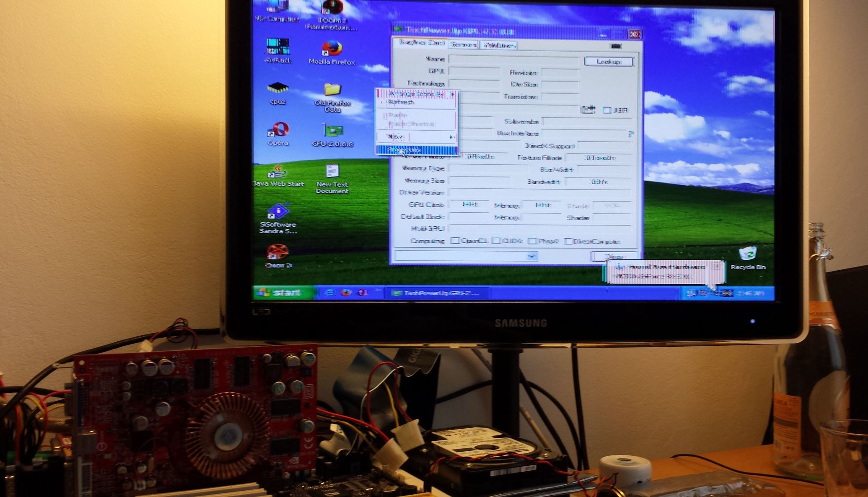Click the Driver Version field
868x497 pixels.
point(540,192)
